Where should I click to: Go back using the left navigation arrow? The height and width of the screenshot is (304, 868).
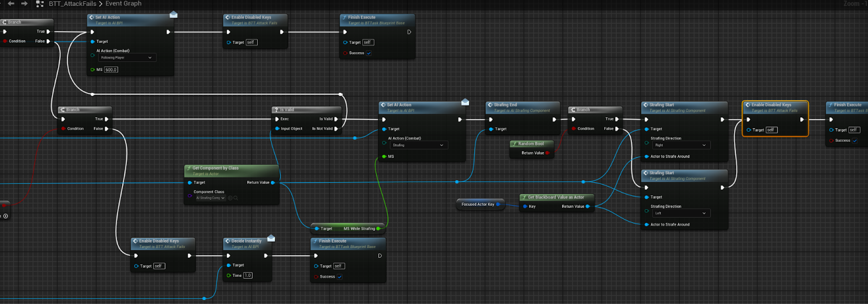pos(11,3)
